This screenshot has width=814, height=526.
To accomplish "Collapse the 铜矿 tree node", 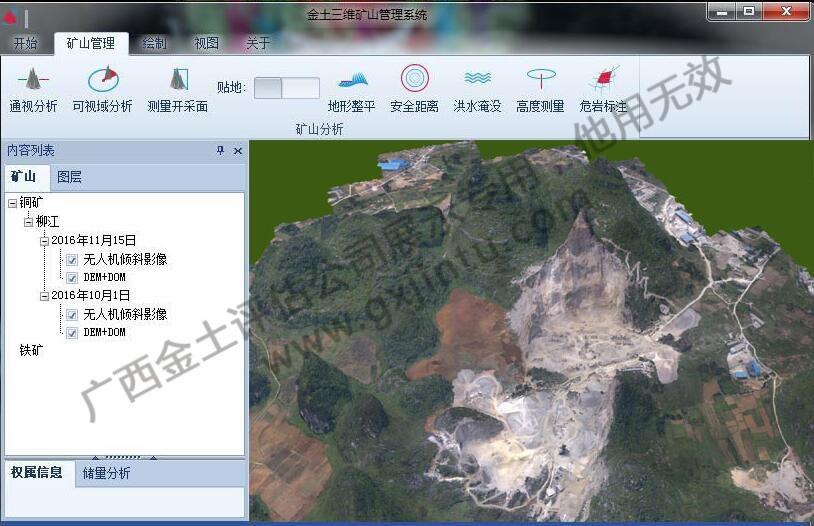I will (x=12, y=204).
